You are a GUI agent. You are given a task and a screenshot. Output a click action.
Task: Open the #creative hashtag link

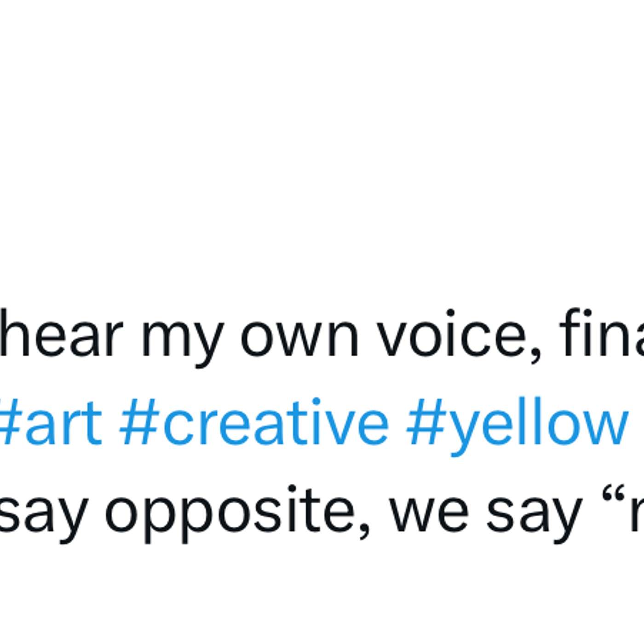[254, 423]
